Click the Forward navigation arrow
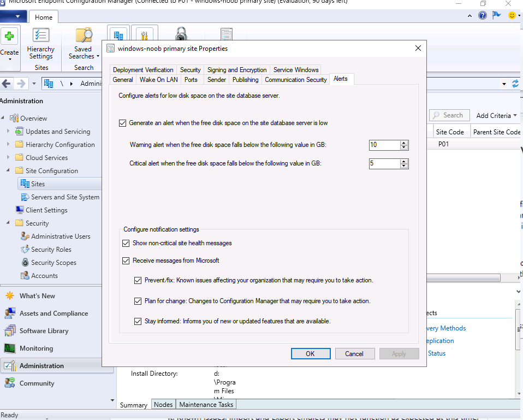The height and width of the screenshot is (420, 523). [x=21, y=84]
